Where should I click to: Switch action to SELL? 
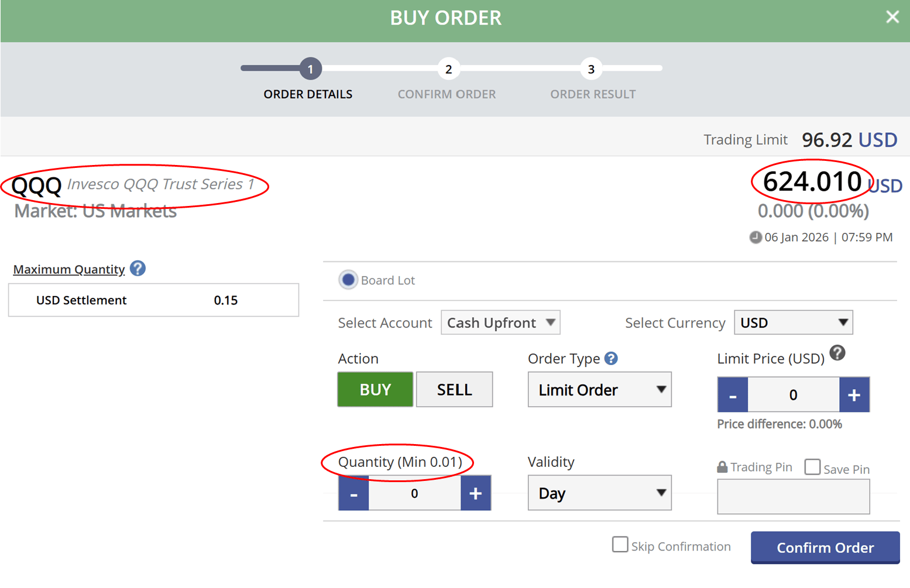click(455, 390)
